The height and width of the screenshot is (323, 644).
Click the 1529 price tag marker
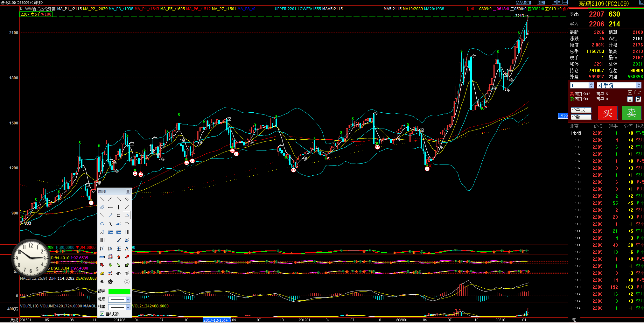(563, 116)
